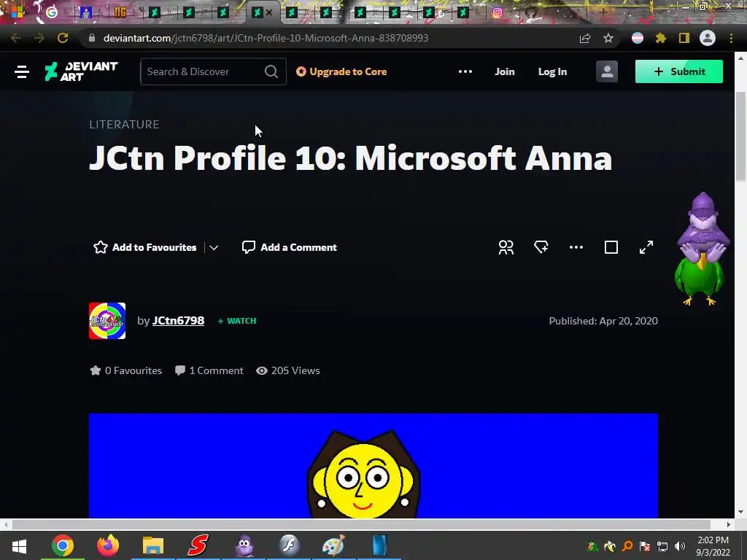Open JCtn6798 profile link
Viewport: 747px width, 560px height.
178,321
